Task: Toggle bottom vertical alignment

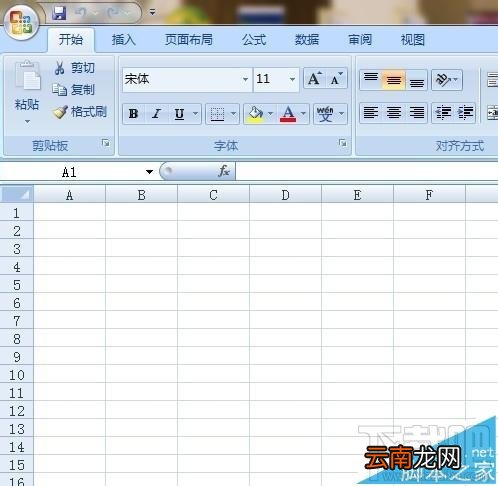Action: pyautogui.click(x=417, y=80)
